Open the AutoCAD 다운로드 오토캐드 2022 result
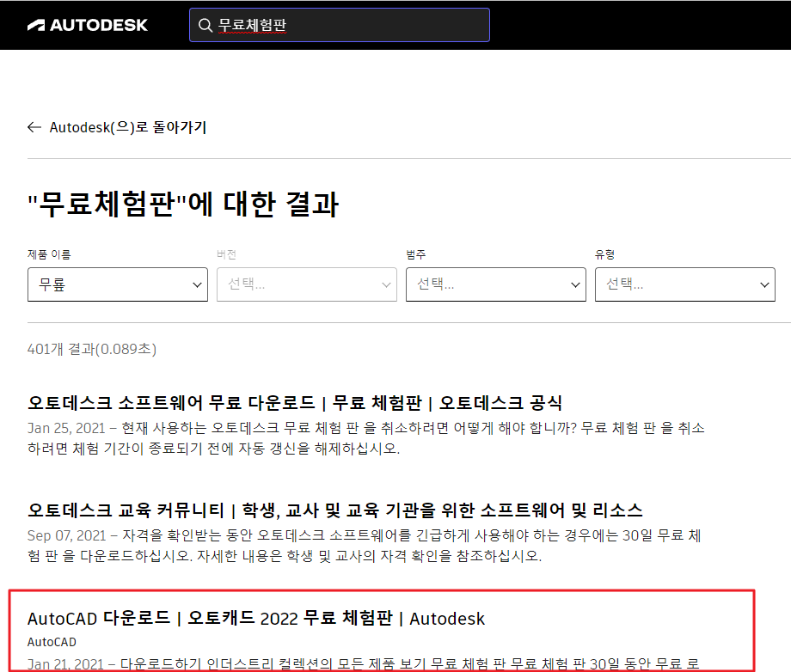The height and width of the screenshot is (672, 791). pos(255,618)
